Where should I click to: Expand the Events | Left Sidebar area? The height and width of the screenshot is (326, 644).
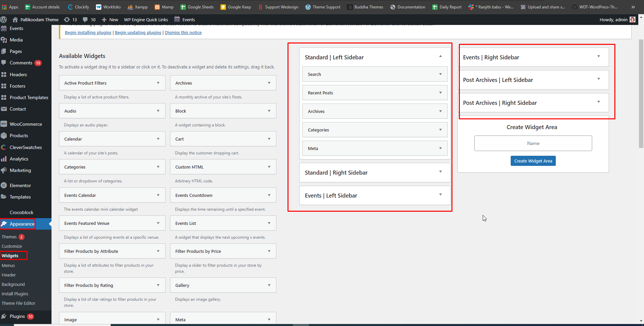pyautogui.click(x=440, y=195)
